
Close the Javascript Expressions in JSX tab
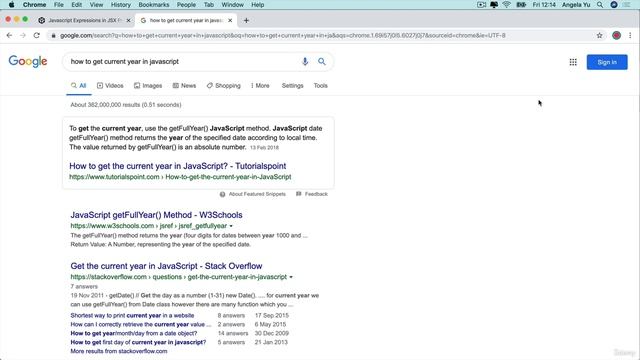[129, 20]
